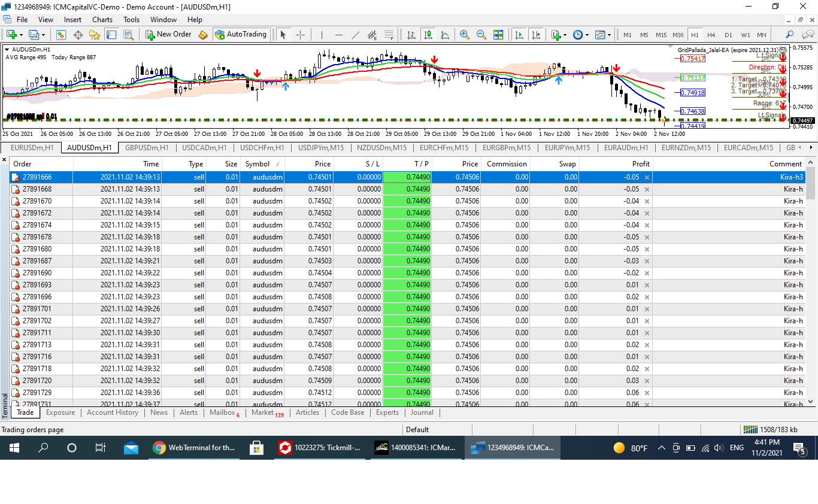Select the H4 timeframe button
The width and height of the screenshot is (818, 504).
click(x=711, y=35)
